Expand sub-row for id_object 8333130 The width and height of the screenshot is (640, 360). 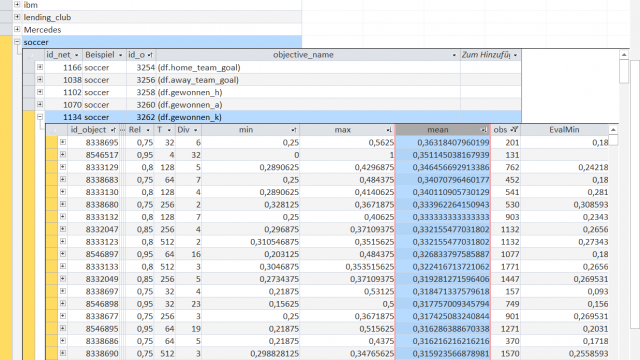click(x=62, y=192)
